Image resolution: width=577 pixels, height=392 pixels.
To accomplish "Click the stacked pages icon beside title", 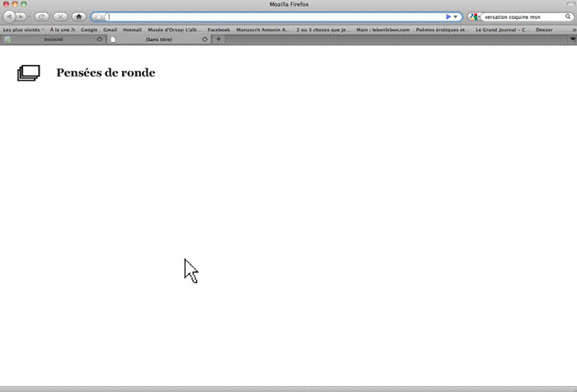I will coord(28,73).
